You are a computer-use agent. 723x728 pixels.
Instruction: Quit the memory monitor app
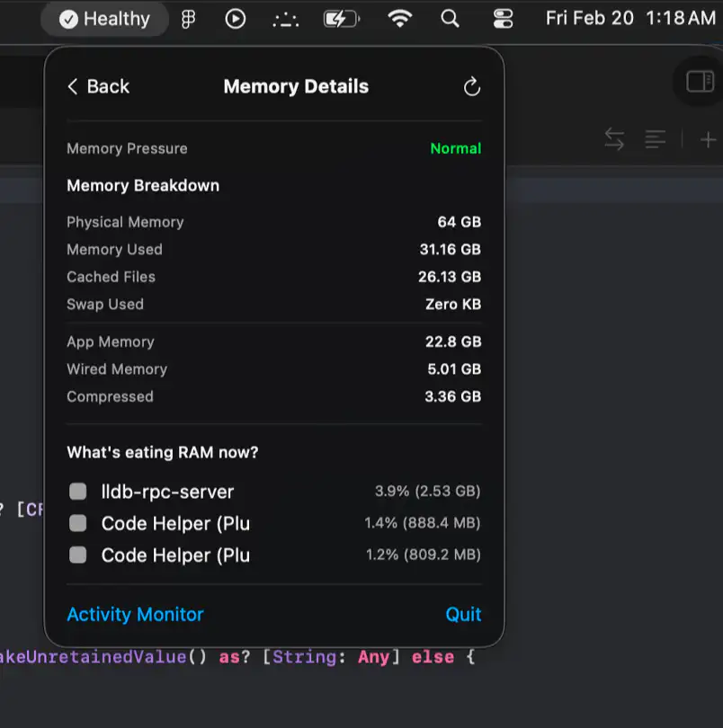(x=463, y=615)
